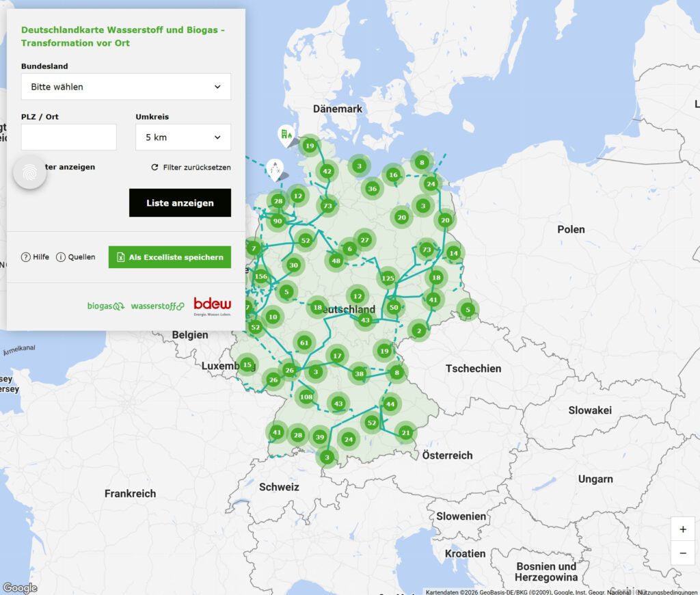Open the 61 cluster marker
This screenshot has height=595, width=700.
[x=305, y=343]
